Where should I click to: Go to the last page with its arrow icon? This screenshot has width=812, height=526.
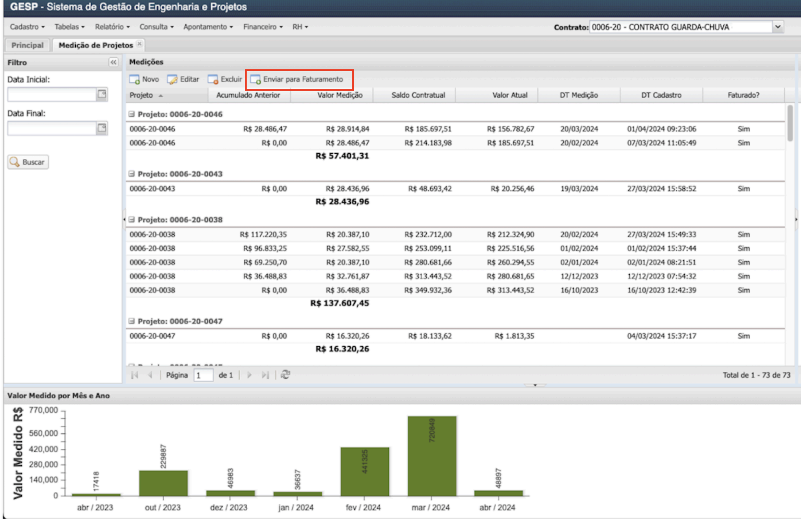pyautogui.click(x=265, y=375)
